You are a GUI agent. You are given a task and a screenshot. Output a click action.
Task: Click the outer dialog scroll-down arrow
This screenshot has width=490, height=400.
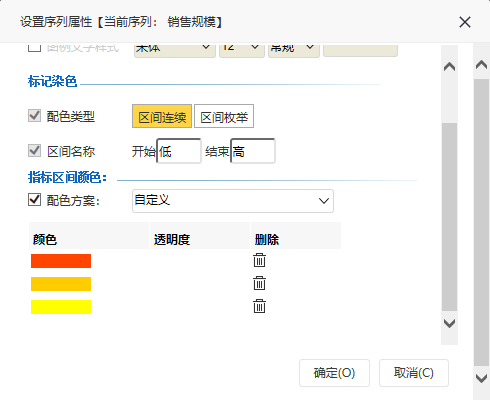coord(481,378)
